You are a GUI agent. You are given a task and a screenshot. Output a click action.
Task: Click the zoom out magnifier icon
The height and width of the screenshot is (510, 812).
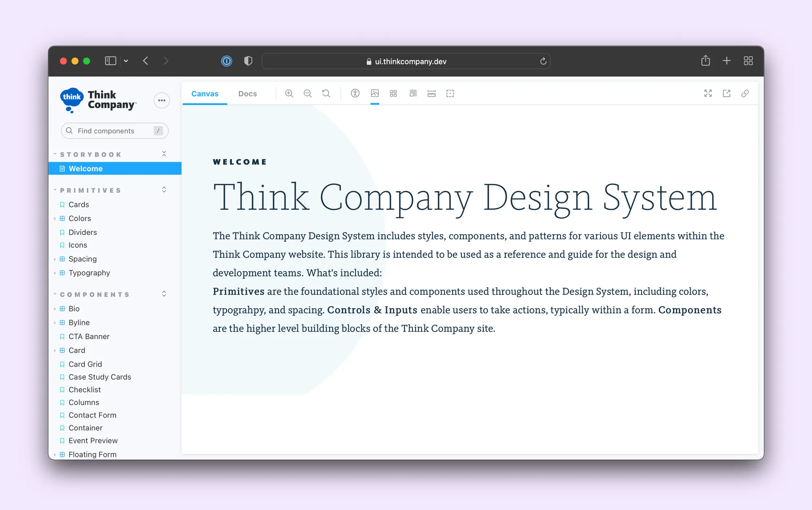click(x=308, y=93)
